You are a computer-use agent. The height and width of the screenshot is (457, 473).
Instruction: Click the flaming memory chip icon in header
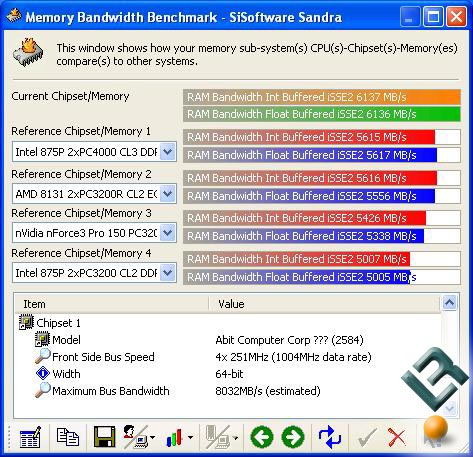[28, 52]
